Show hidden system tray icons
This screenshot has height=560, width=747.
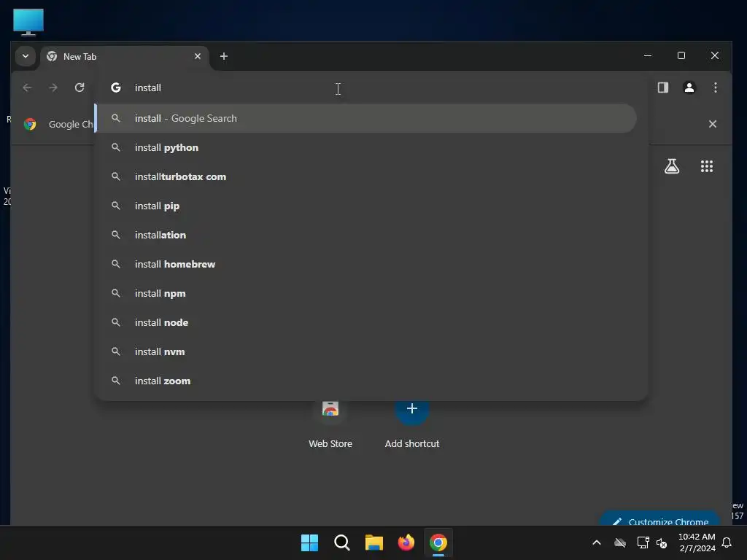coord(597,542)
